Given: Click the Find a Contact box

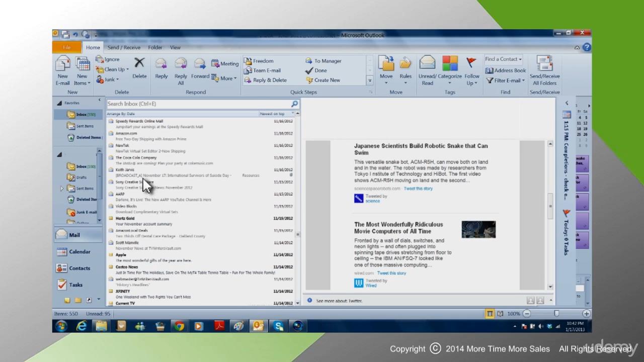Looking at the screenshot, I should coord(503,59).
